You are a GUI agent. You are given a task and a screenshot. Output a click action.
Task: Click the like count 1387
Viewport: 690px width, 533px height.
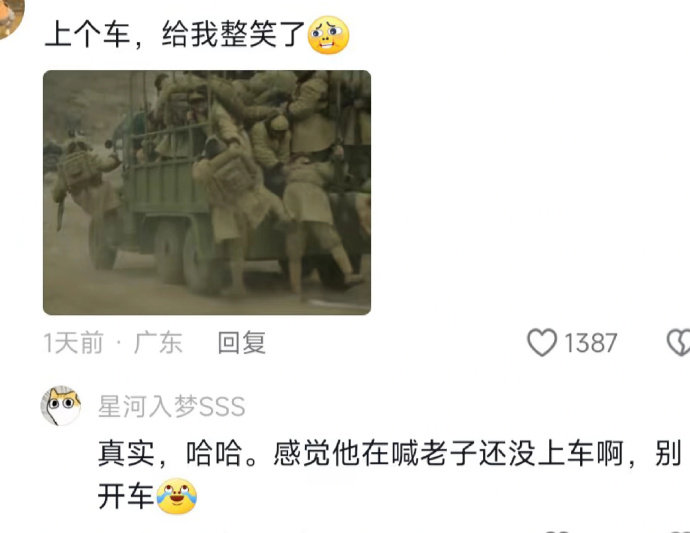[591, 343]
